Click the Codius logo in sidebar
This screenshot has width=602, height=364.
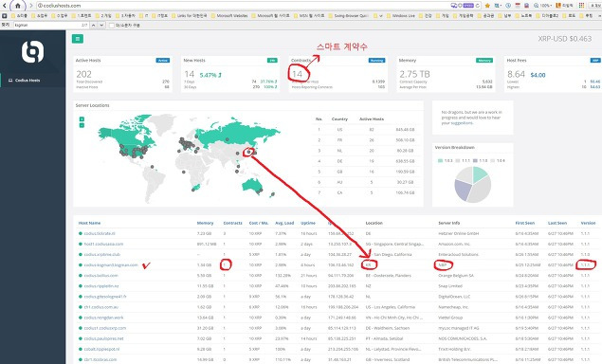tap(32, 52)
